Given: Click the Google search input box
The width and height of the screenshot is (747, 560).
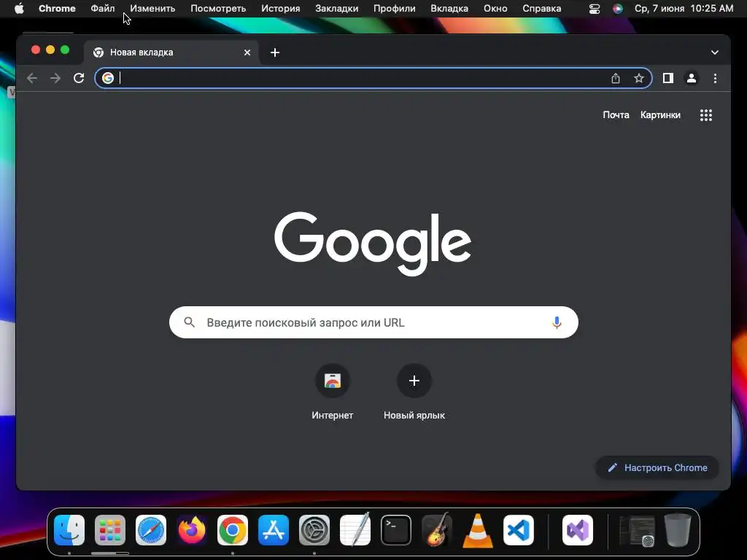Looking at the screenshot, I should pyautogui.click(x=373, y=322).
